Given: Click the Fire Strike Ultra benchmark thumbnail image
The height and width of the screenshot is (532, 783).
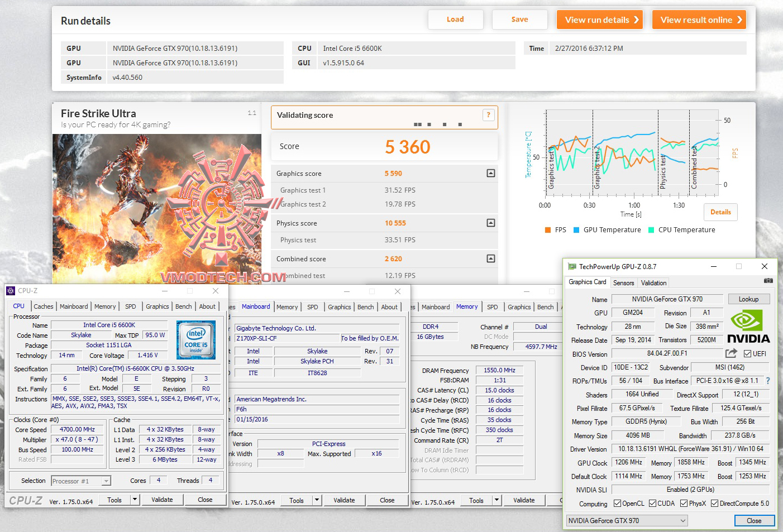Looking at the screenshot, I should [157, 209].
